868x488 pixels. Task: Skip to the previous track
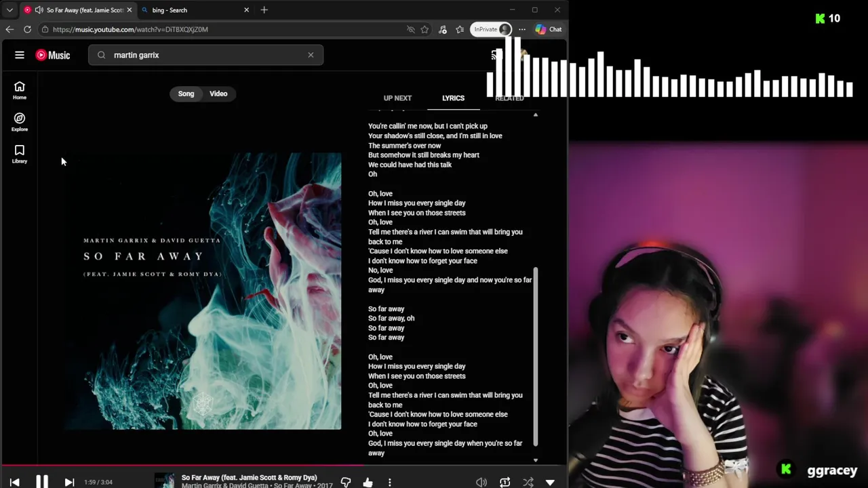coord(14,482)
